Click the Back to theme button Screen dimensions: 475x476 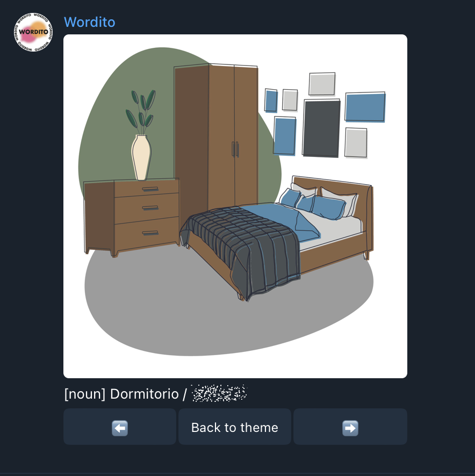pos(235,427)
